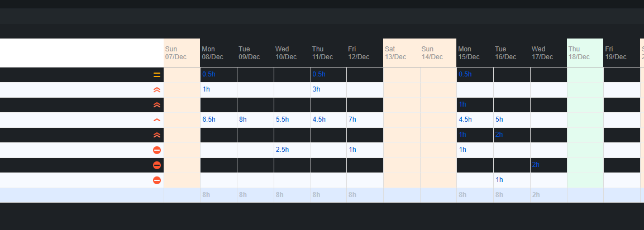644x230 pixels.
Task: Click highest priority icon in row with 2h on Tue 16/Dec
Action: pyautogui.click(x=156, y=135)
